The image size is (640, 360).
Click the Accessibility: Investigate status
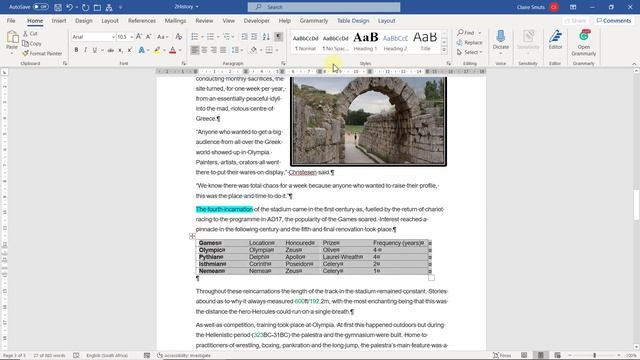(x=184, y=356)
